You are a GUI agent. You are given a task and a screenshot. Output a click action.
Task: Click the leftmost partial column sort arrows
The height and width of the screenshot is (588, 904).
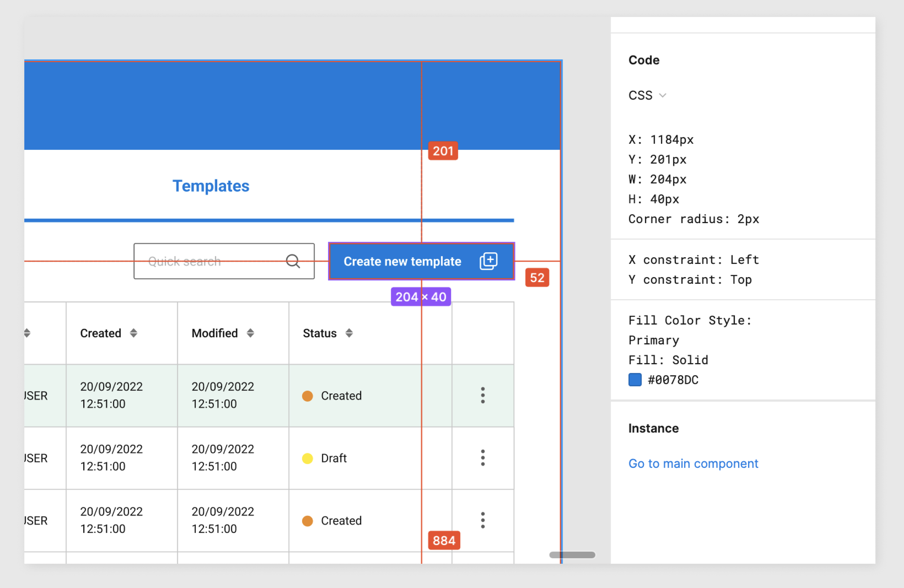pos(27,333)
